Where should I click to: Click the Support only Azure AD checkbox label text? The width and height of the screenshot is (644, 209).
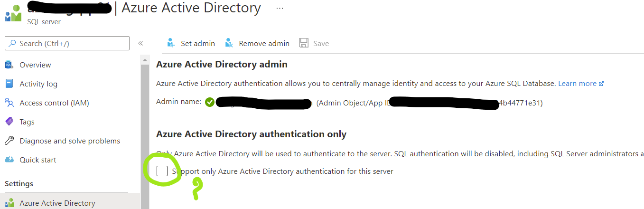[282, 171]
